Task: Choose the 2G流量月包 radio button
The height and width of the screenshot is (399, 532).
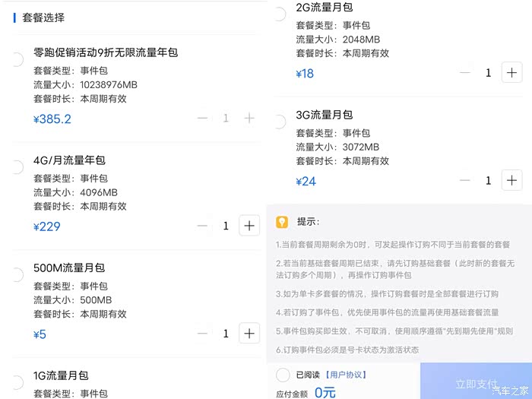Action: 279,14
